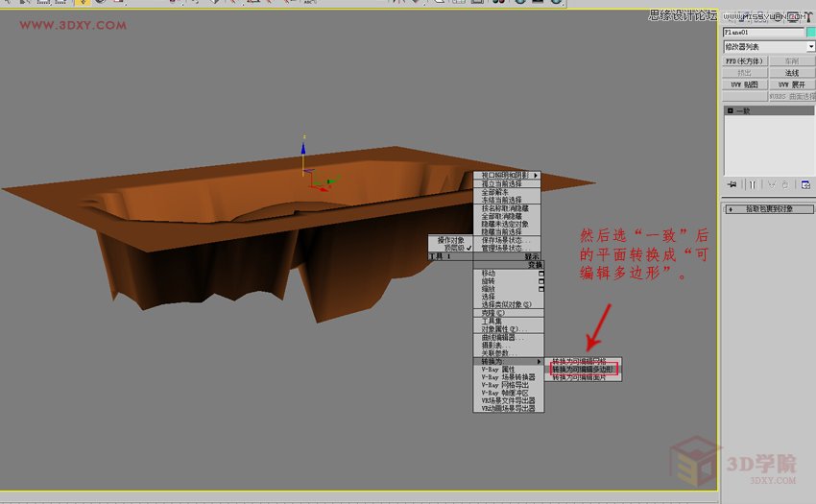Select 孤立当前选择 in the context menu
Image resolution: width=816 pixels, height=504 pixels.
507,183
